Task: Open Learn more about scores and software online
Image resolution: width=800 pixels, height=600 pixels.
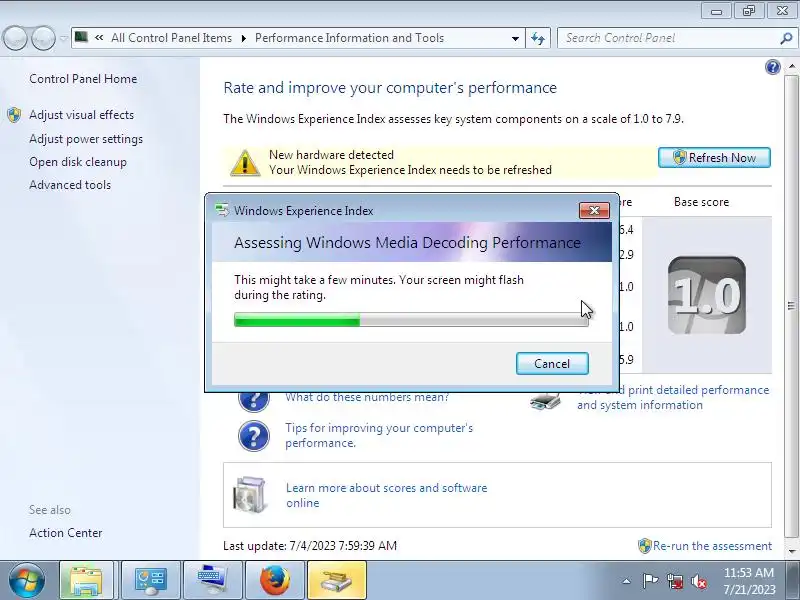Action: point(386,495)
